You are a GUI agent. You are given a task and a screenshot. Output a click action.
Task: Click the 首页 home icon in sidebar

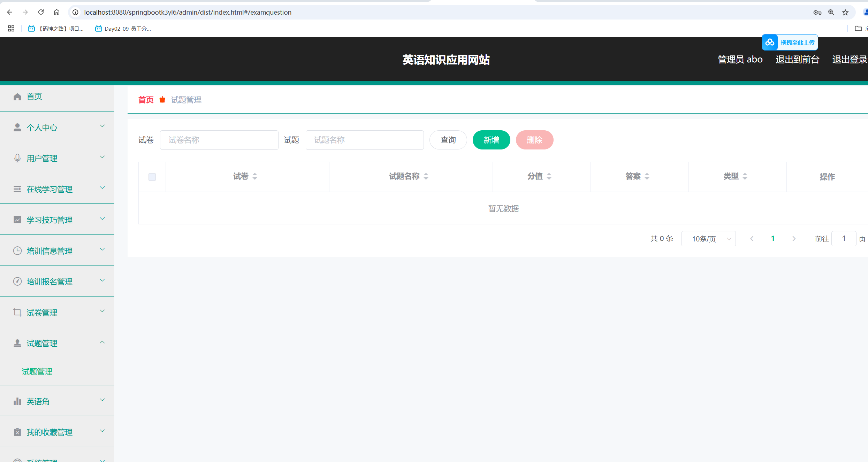17,97
